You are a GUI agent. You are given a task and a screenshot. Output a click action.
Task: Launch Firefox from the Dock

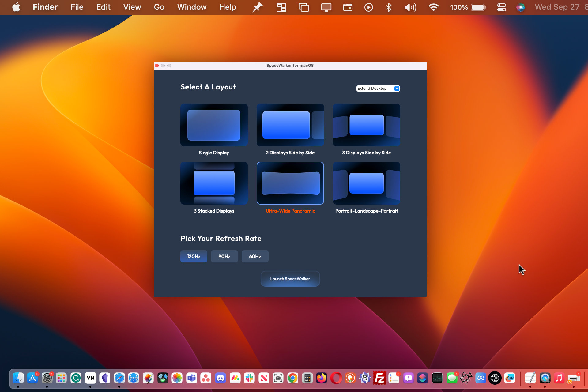[322, 378]
